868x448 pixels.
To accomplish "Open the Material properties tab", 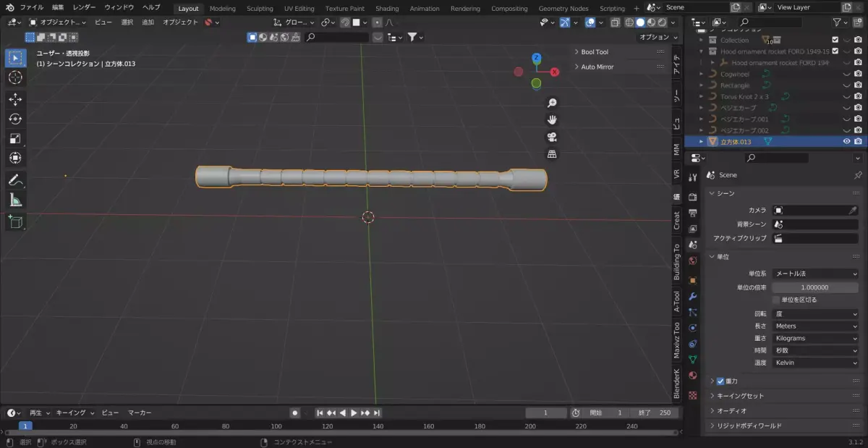I will pyautogui.click(x=692, y=376).
